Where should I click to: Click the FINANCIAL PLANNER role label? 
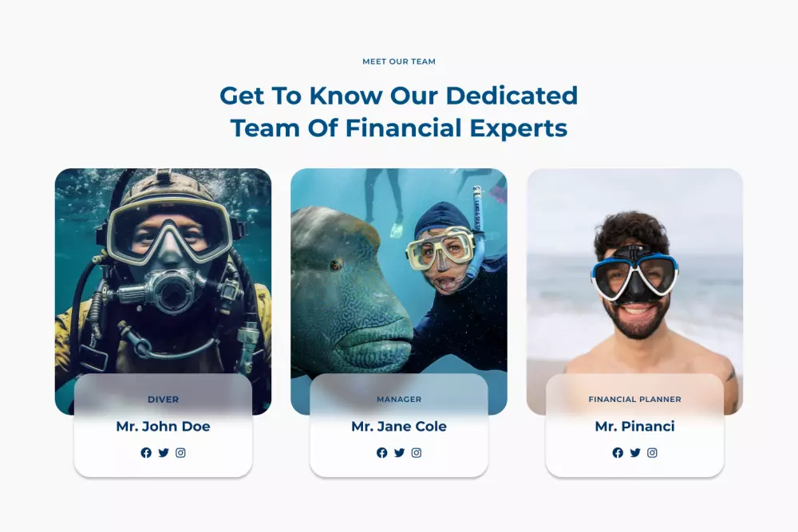pos(634,400)
